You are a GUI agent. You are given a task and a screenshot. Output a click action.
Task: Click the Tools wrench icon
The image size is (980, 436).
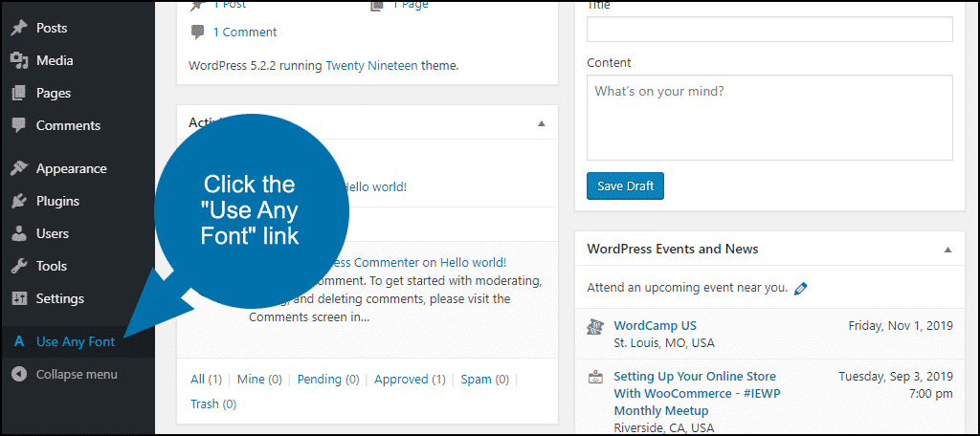[18, 266]
